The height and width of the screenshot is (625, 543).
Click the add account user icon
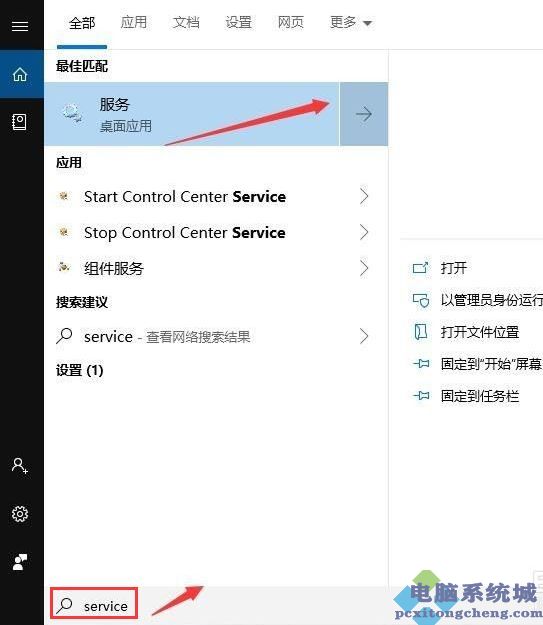tap(20, 465)
